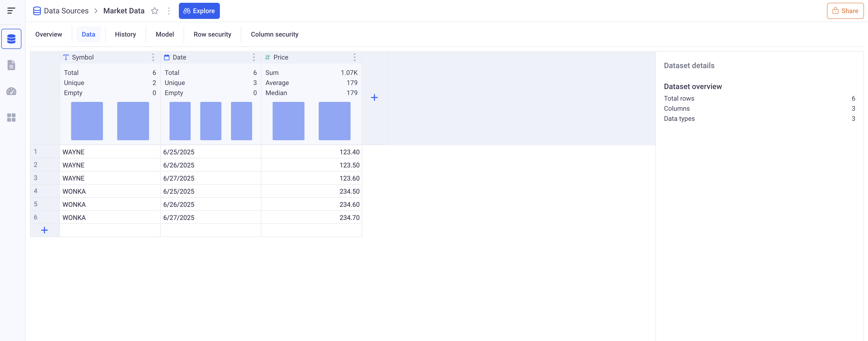Click the Share button

[x=845, y=11]
